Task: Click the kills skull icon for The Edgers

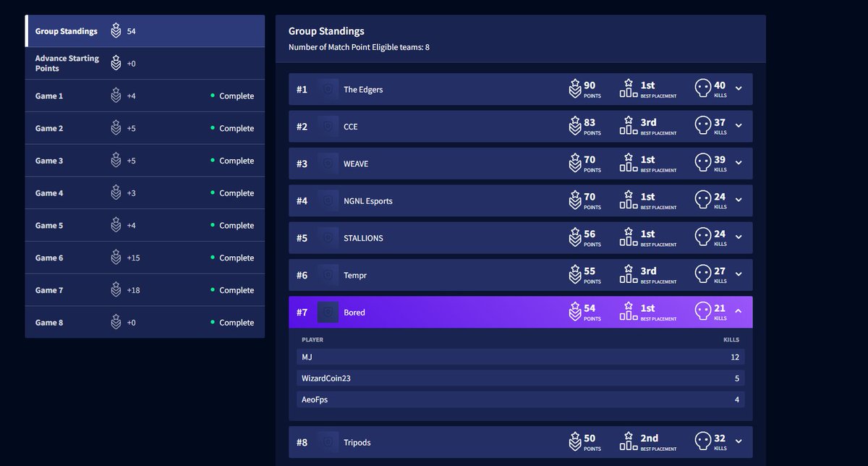Action: pos(703,88)
